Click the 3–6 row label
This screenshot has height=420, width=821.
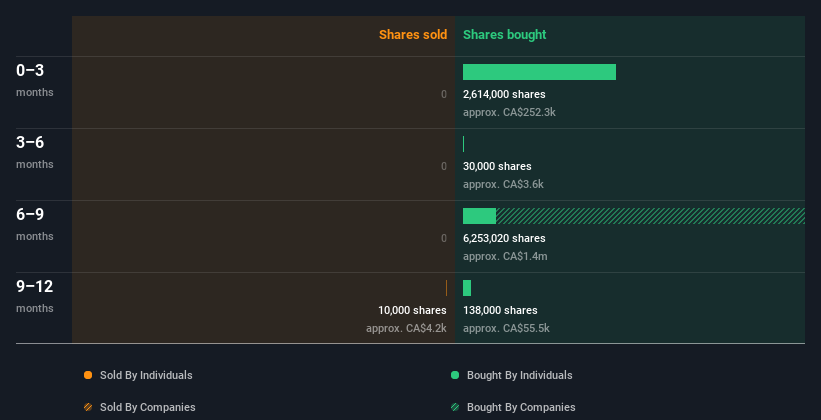tap(30, 142)
